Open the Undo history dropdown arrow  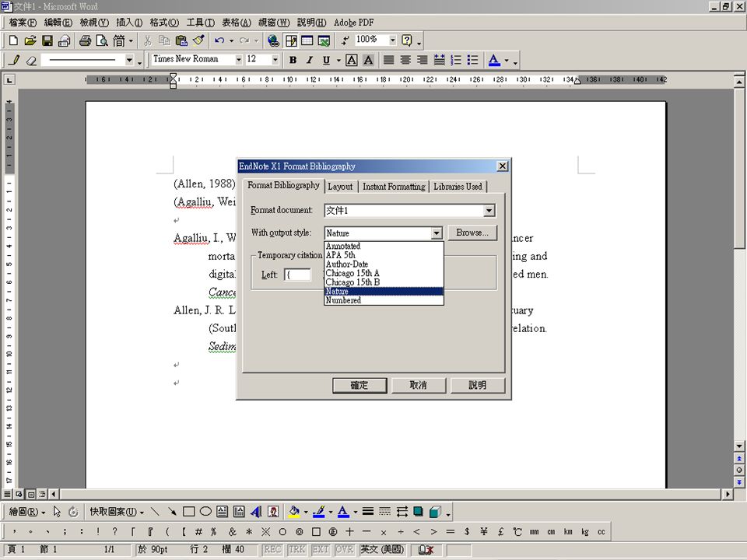pos(232,40)
